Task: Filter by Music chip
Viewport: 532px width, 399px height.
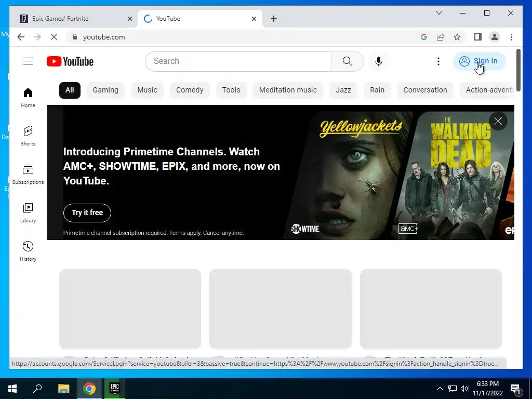Action: tap(147, 90)
